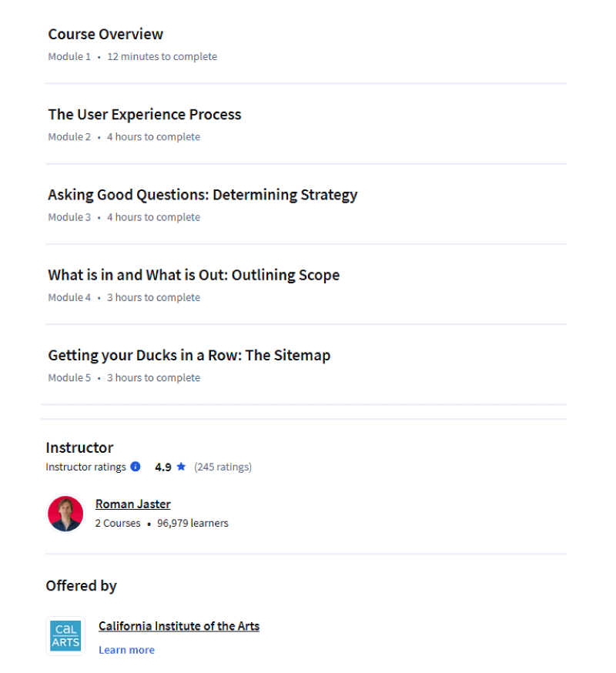The image size is (616, 673).
Task: Click the 245 ratings count
Action: pos(223,467)
